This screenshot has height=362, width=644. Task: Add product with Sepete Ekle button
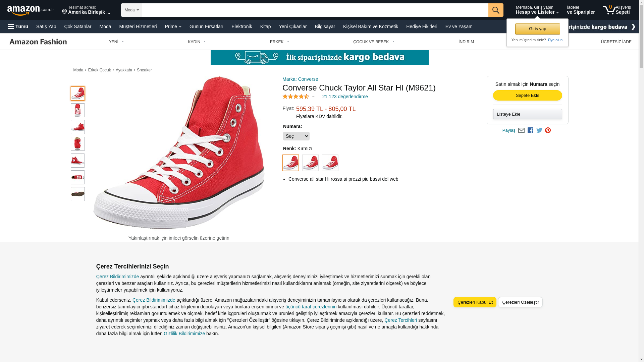(527, 96)
